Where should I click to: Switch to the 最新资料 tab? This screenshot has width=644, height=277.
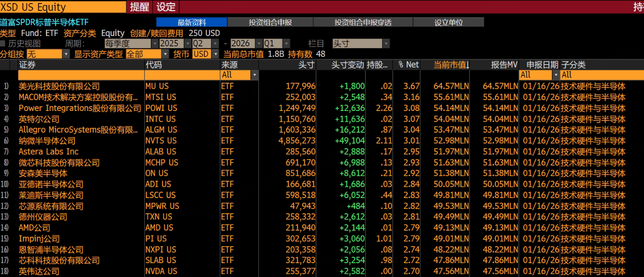pyautogui.click(x=191, y=23)
